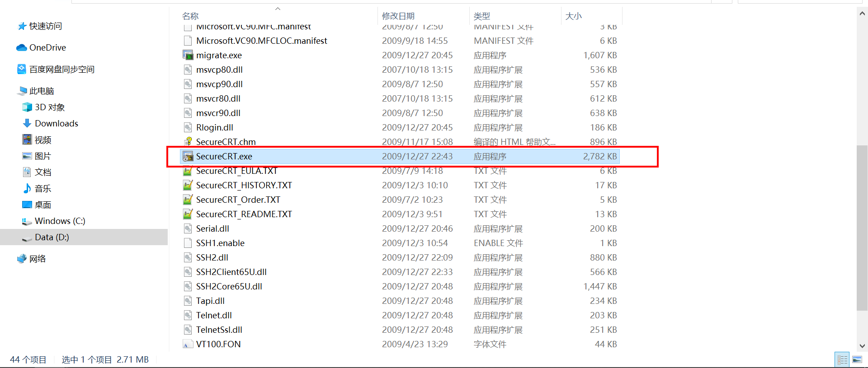
Task: Select 此电脑 in navigation pane
Action: coord(42,91)
